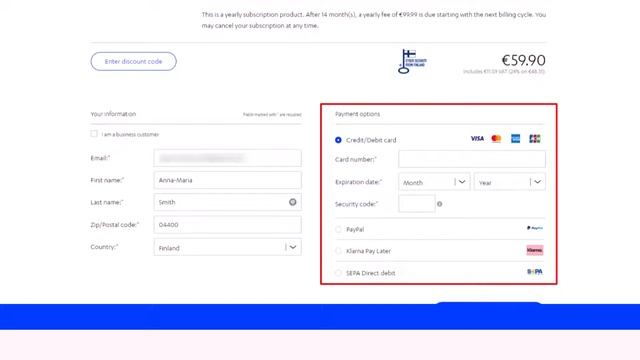Click the Finnish flag key security badge
Image resolution: width=640 pixels, height=360 pixels.
(412, 61)
